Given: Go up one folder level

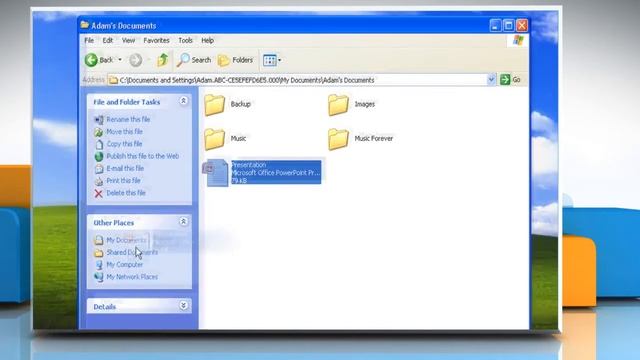Looking at the screenshot, I should 163,60.
